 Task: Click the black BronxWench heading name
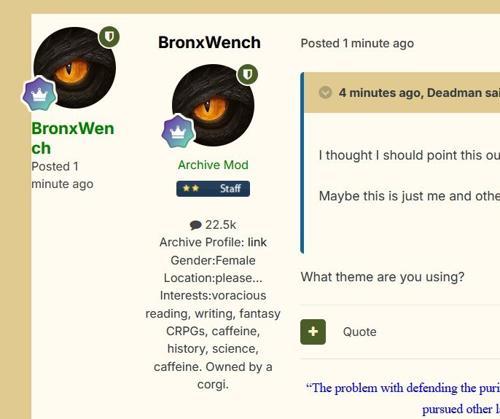209,42
